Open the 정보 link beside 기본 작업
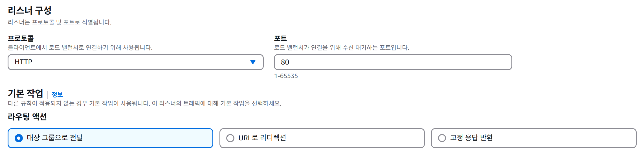Image resolution: width=644 pixels, height=151 pixels. [57, 94]
